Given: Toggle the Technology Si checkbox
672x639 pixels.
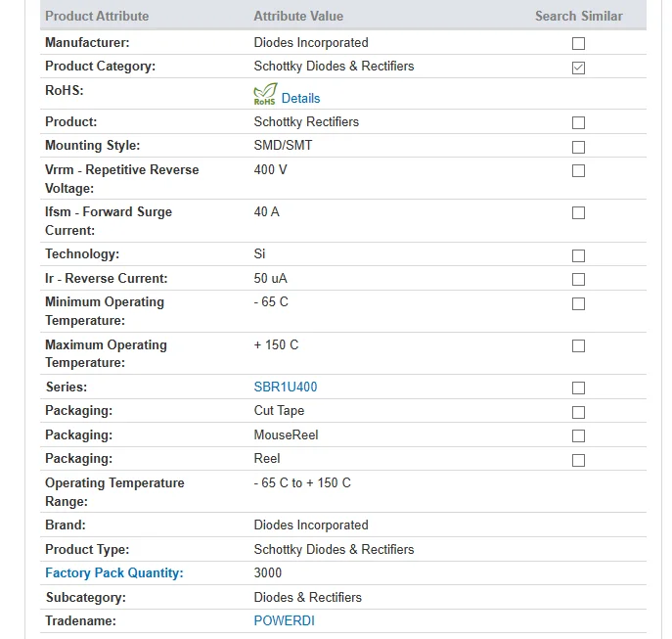Looking at the screenshot, I should [x=578, y=255].
